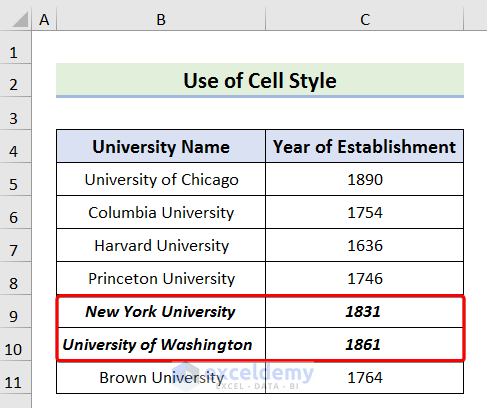Select row 9 header
Screen dimensions: 487x408
[x=15, y=311]
